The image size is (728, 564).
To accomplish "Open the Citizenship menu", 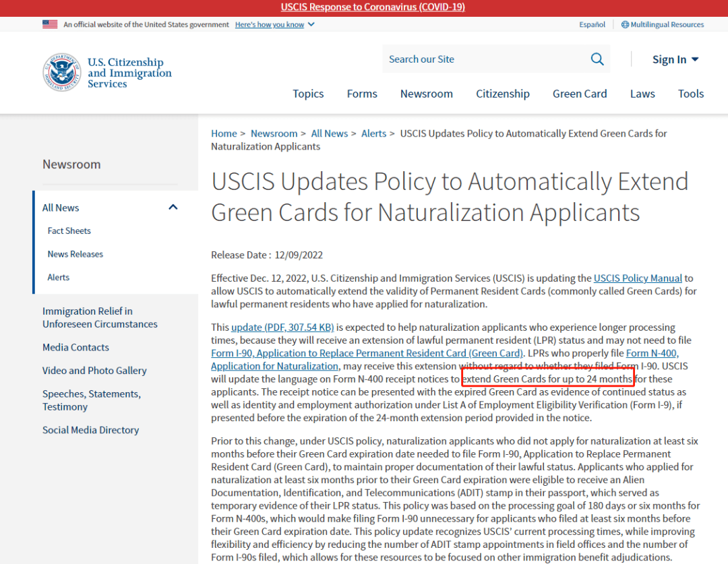I will click(x=502, y=94).
